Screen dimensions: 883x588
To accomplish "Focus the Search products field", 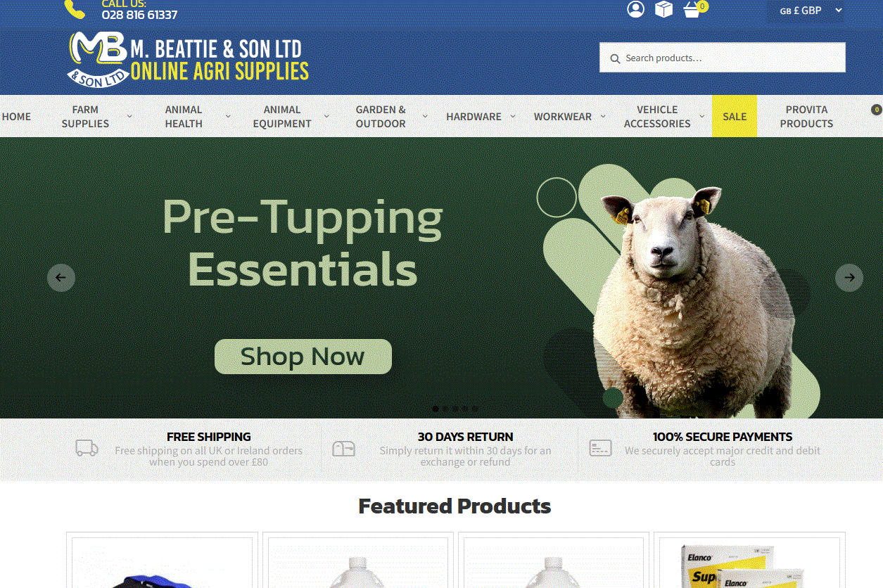I will click(723, 58).
